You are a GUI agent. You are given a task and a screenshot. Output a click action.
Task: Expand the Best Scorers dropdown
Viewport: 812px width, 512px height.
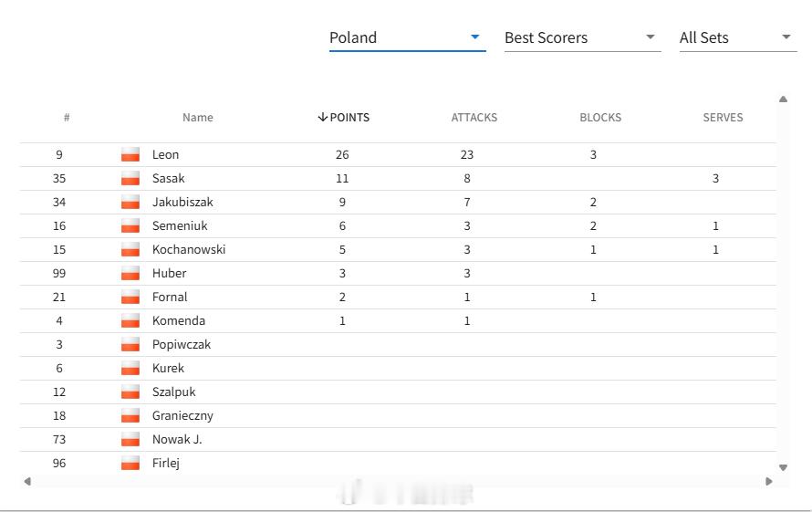point(582,37)
